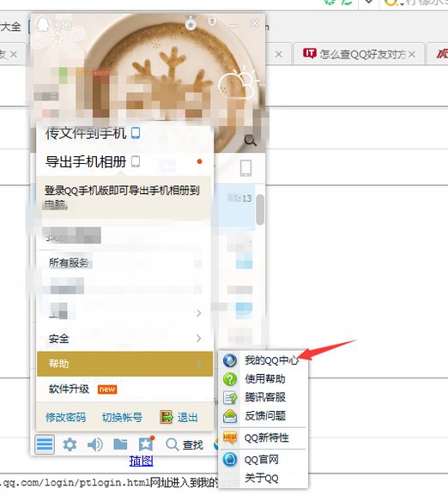Switch to browser tab 怎么查QQ好友对方

359,54
